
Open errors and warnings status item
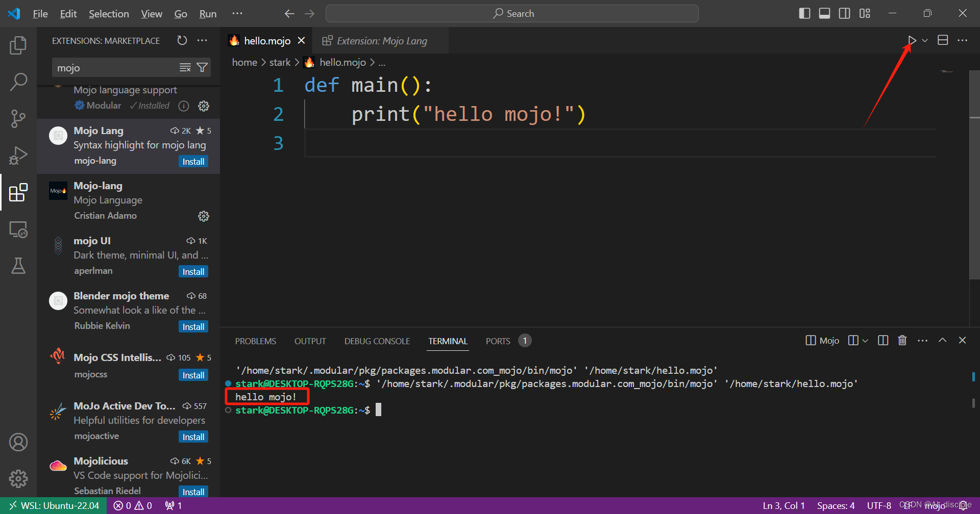tap(133, 506)
